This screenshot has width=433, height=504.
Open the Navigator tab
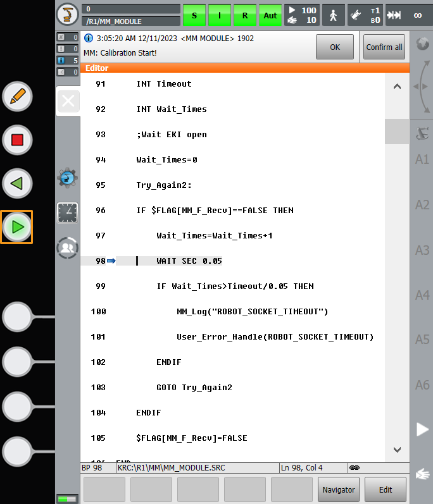pos(339,489)
